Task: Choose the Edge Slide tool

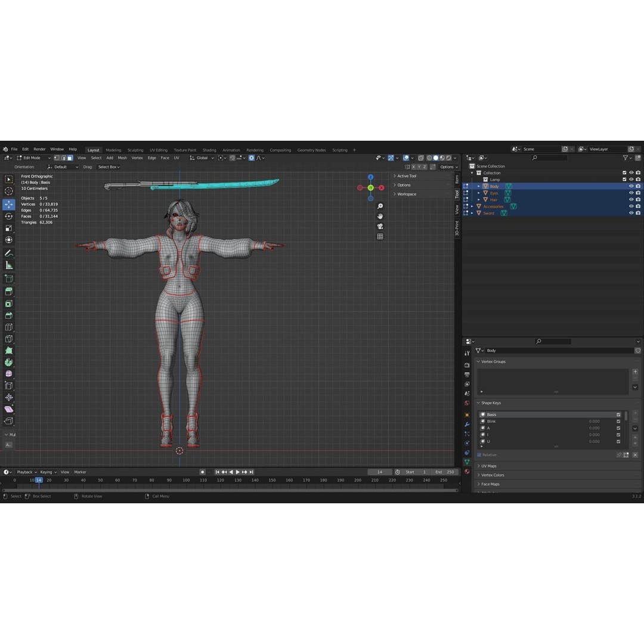Action: [8, 386]
